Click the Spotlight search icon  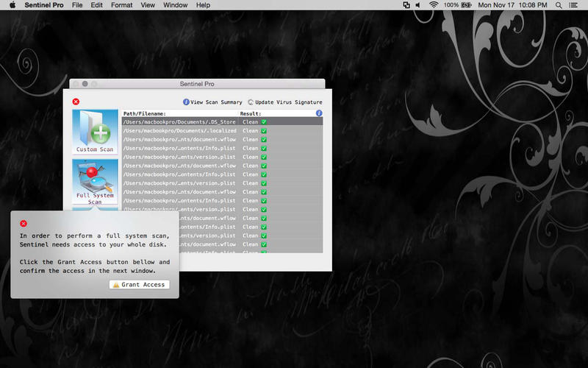tap(559, 5)
